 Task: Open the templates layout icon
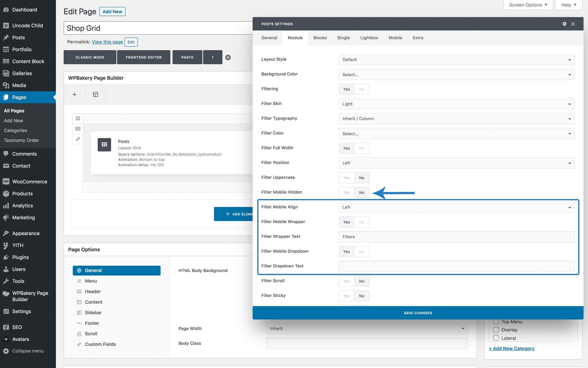tap(96, 94)
